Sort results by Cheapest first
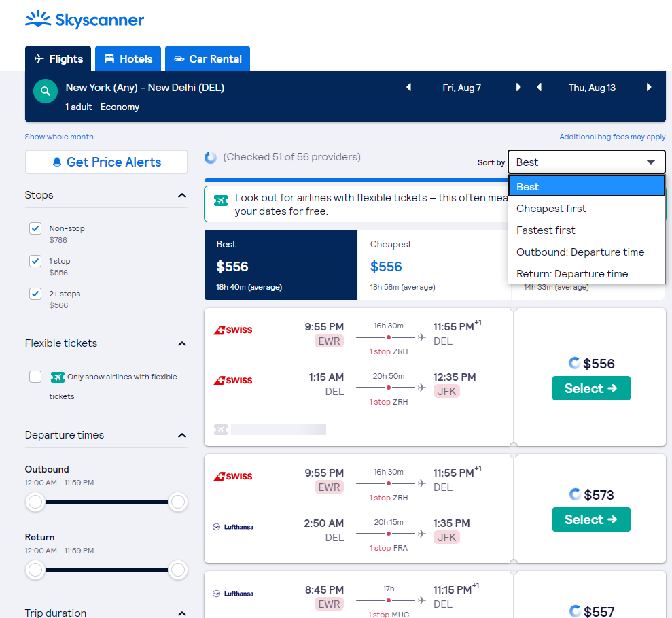 pos(586,209)
